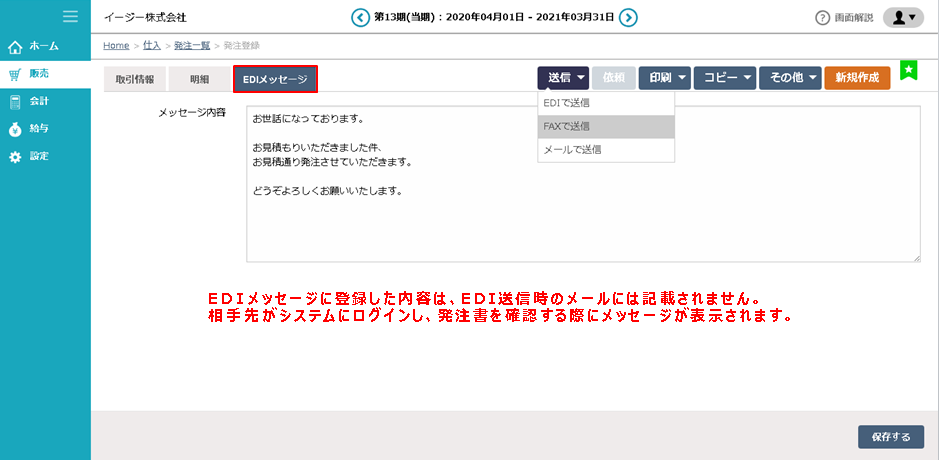Go to previous fiscal period arrow
The image size is (939, 460).
[359, 17]
